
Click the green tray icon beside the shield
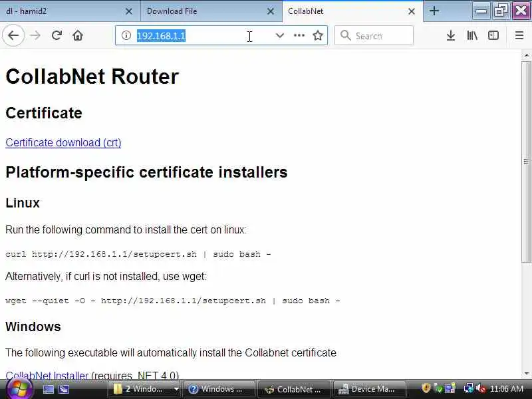[x=439, y=388]
